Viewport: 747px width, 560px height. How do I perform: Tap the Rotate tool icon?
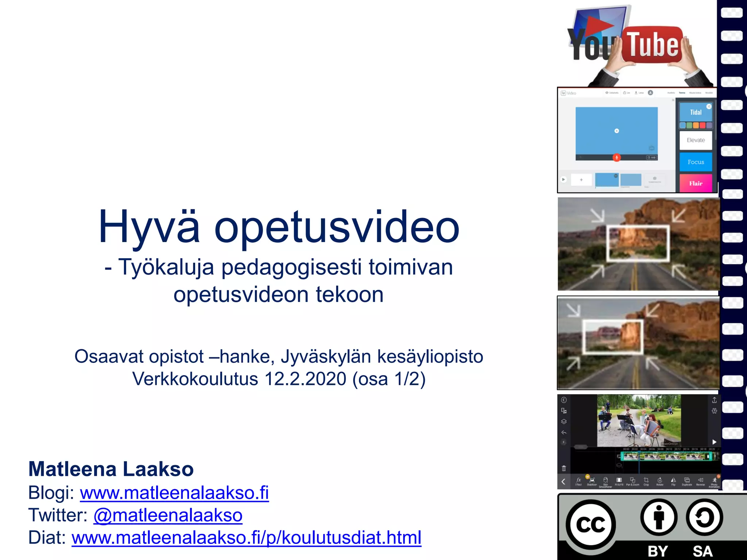[x=659, y=481]
